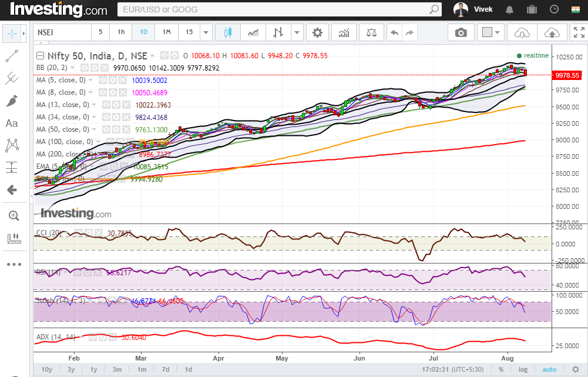
Task: Select the 5 minute interval
Action: point(100,32)
